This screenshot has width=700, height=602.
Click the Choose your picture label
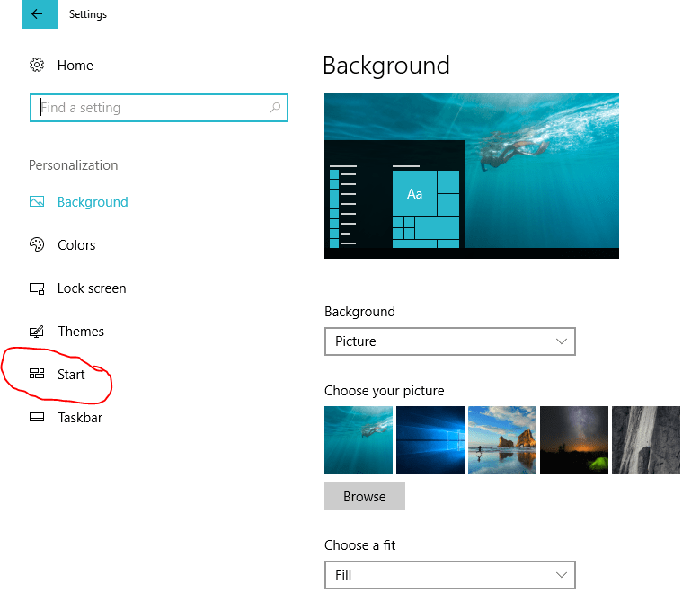coord(385,391)
